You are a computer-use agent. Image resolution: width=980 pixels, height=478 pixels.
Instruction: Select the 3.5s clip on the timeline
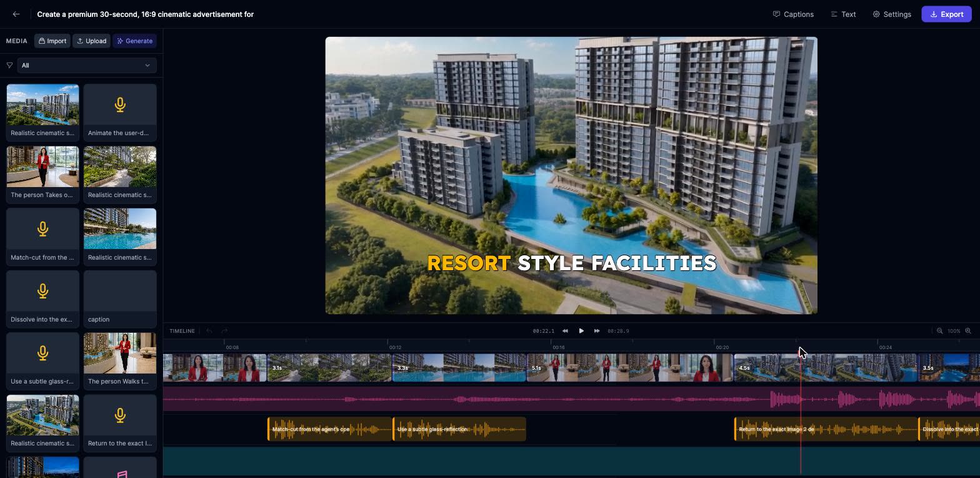pos(949,368)
